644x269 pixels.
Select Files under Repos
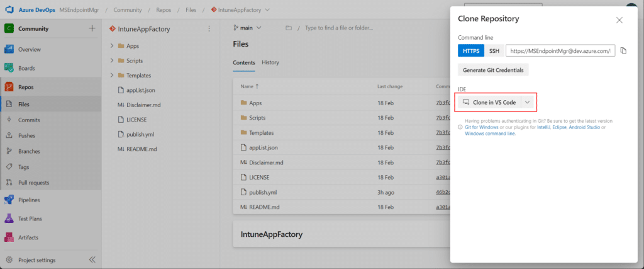click(50, 105)
